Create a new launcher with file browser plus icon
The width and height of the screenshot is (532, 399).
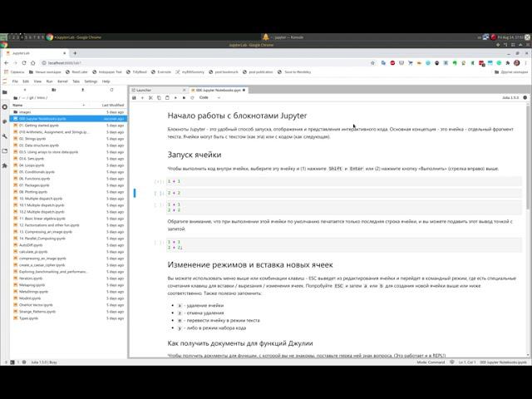pyautogui.click(x=25, y=90)
